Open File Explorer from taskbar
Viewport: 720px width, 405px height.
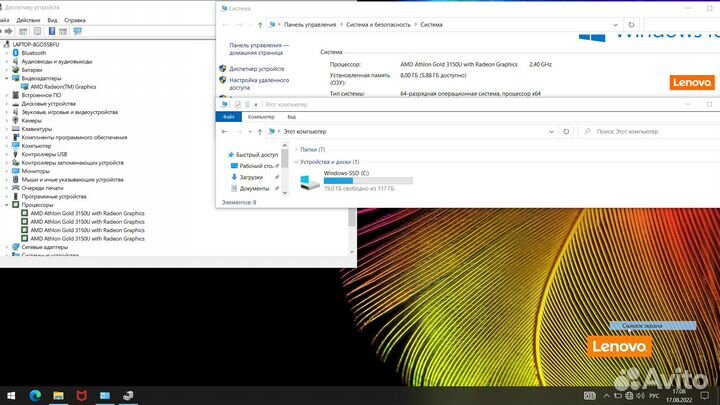[58, 395]
